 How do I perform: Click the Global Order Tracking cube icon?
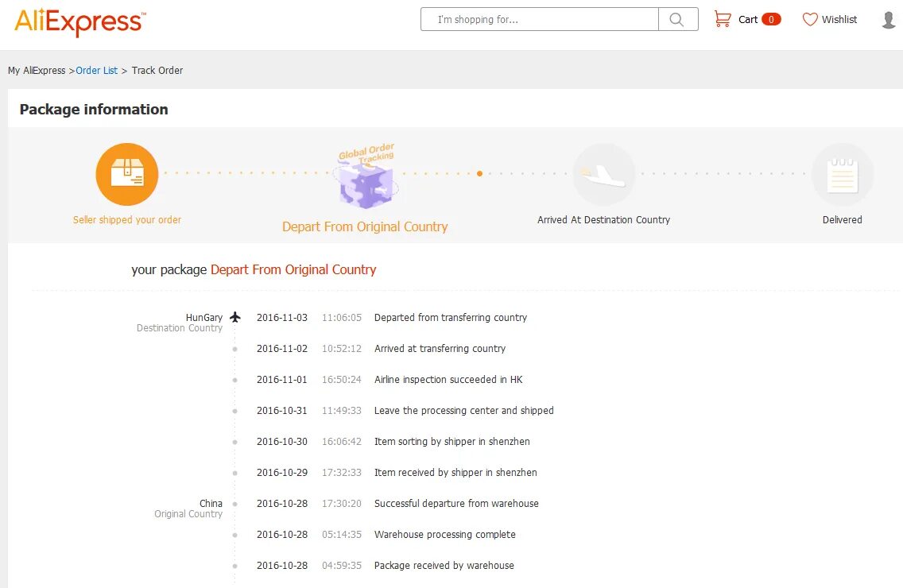coord(366,176)
